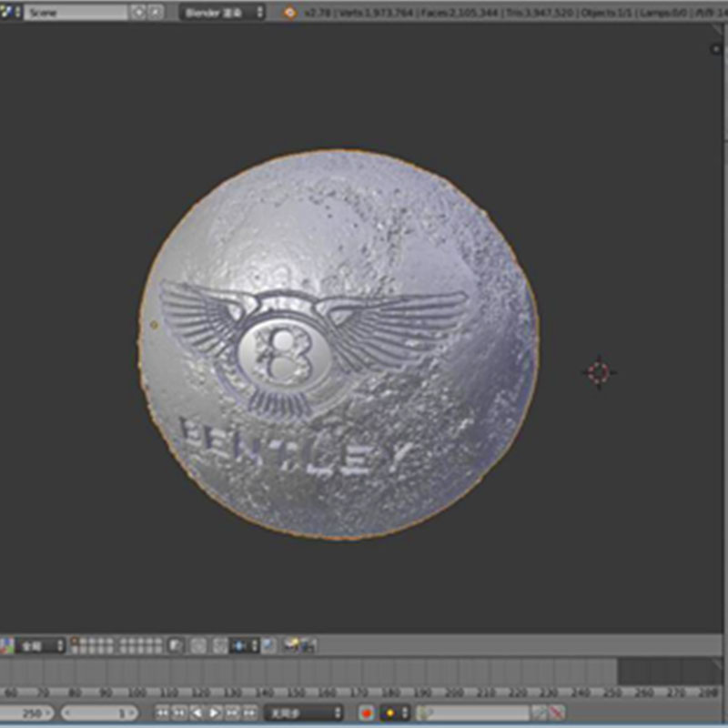728x728 pixels.
Task: Jump to the previous keyframe
Action: [x=179, y=713]
